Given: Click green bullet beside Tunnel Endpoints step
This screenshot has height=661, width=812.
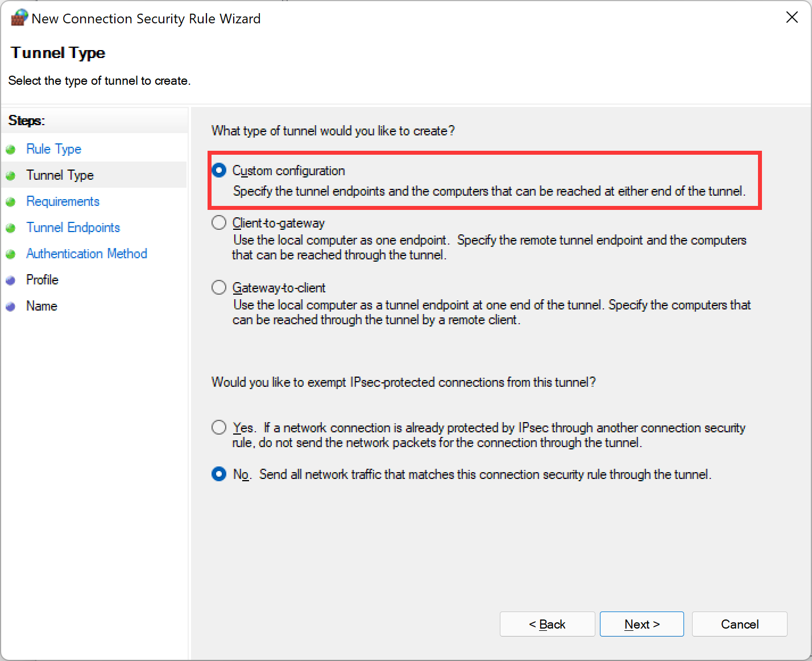Looking at the screenshot, I should pyautogui.click(x=10, y=228).
